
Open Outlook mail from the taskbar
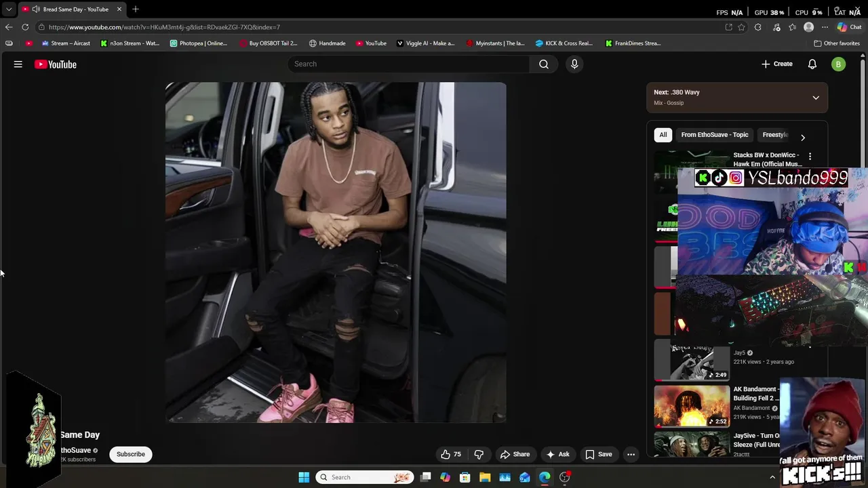[x=525, y=477]
